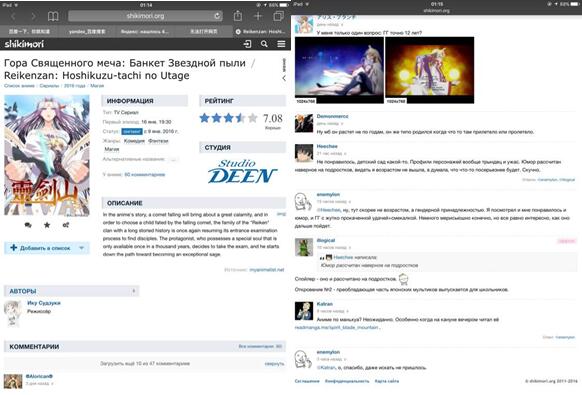Open the Сериалы breadcrumb link
This screenshot has height=395, width=582.
click(49, 86)
